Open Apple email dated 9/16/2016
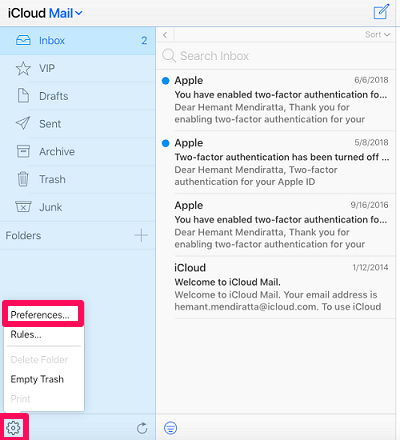This screenshot has width=400, height=440. point(275,225)
